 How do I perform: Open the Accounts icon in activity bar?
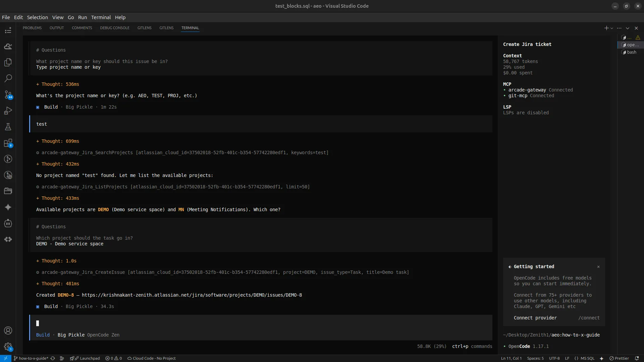tap(8, 330)
